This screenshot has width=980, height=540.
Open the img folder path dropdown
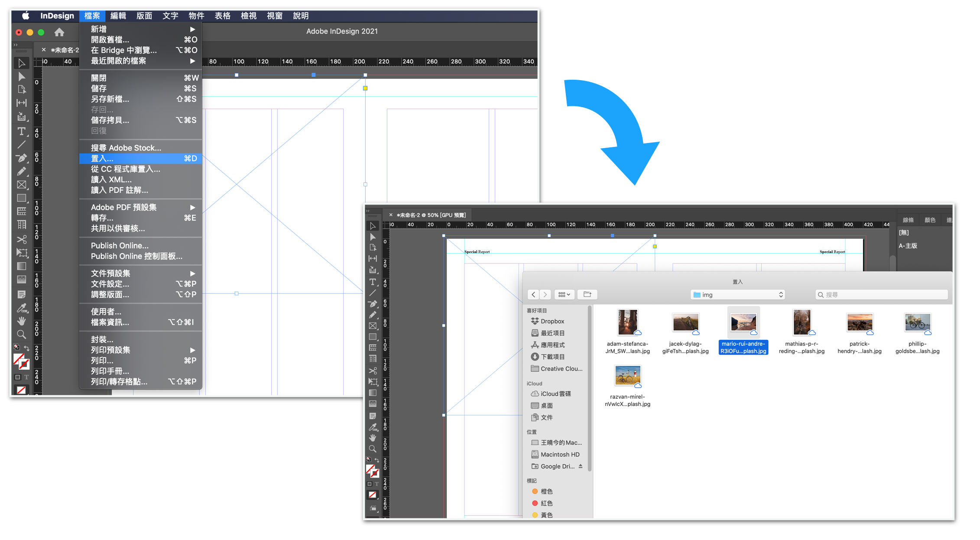[738, 295]
